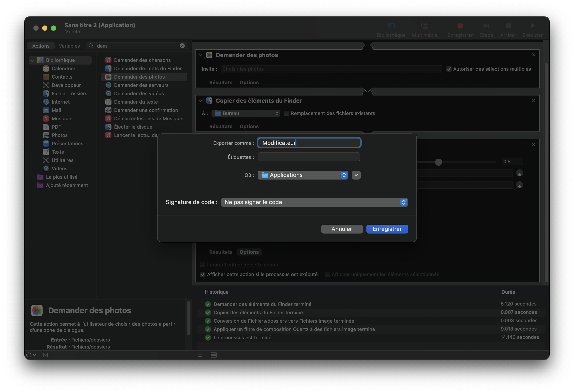The height and width of the screenshot is (392, 574).
Task: Enable Remplacement des fichiers existants checkbox
Action: pos(287,113)
